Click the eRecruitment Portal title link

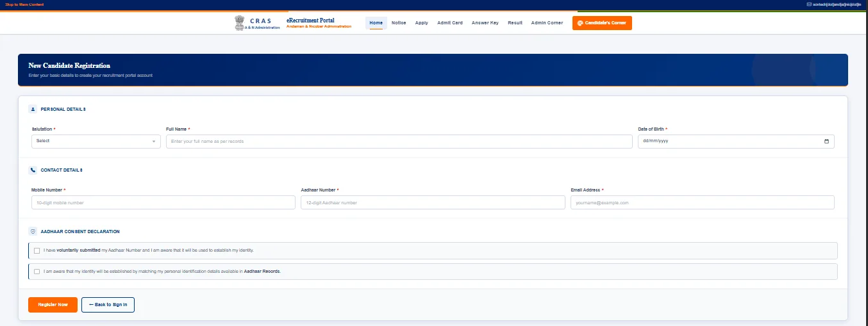[310, 20]
